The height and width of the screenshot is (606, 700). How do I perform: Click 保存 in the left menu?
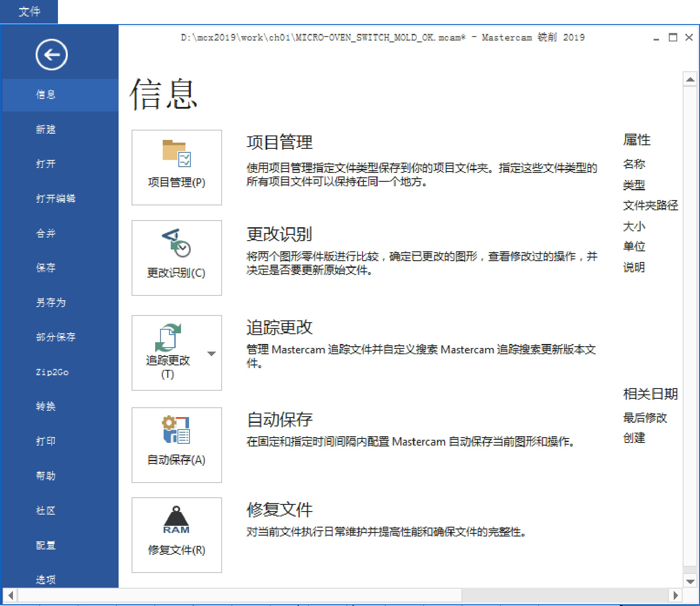[46, 268]
